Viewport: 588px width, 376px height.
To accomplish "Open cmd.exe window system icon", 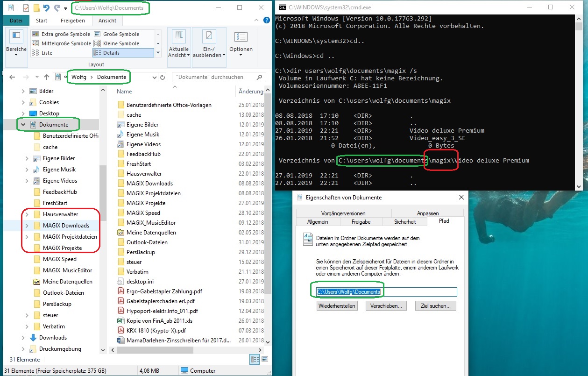I will tap(282, 7).
